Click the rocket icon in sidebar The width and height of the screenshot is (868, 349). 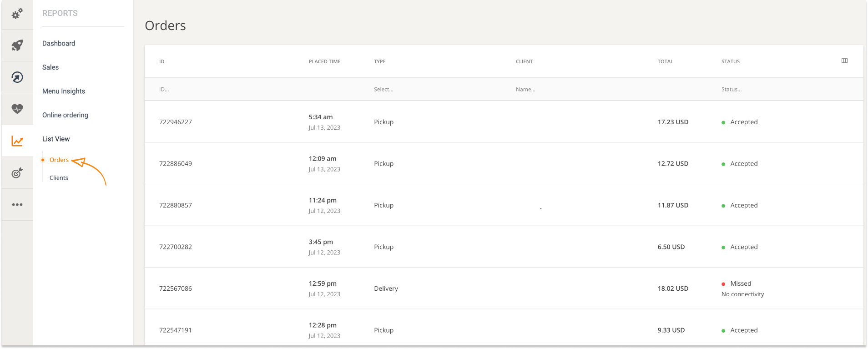[x=17, y=46]
